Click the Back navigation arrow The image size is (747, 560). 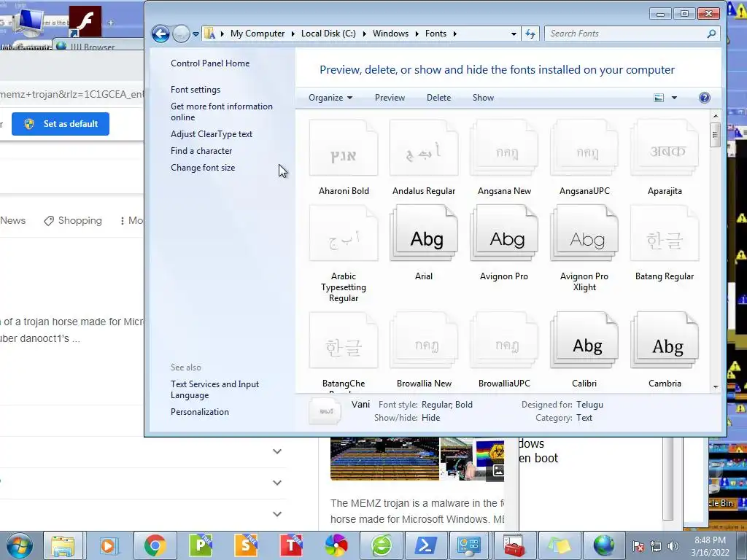click(x=160, y=34)
